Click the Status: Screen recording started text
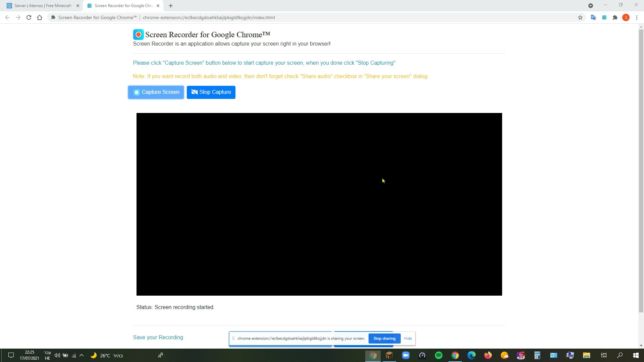The image size is (644, 362). tap(175, 307)
